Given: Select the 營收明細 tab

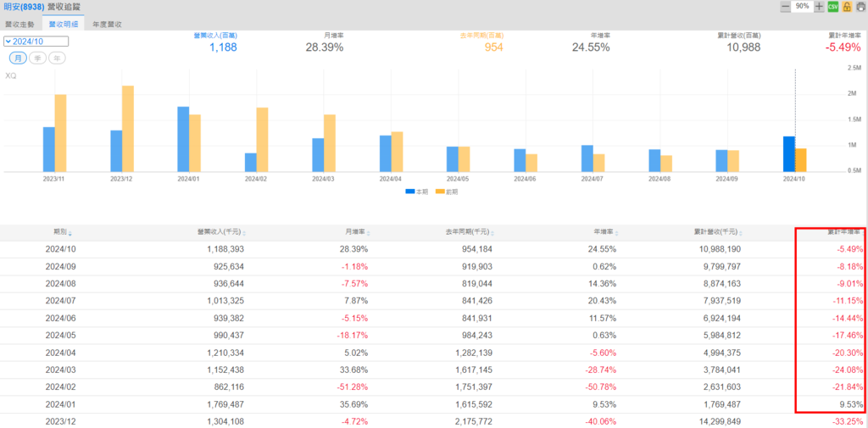Looking at the screenshot, I should click(63, 25).
